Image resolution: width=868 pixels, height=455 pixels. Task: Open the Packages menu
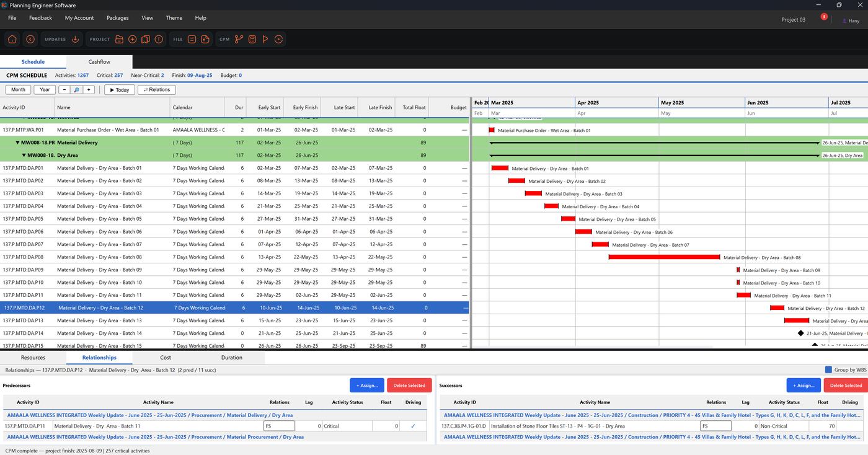coord(118,18)
